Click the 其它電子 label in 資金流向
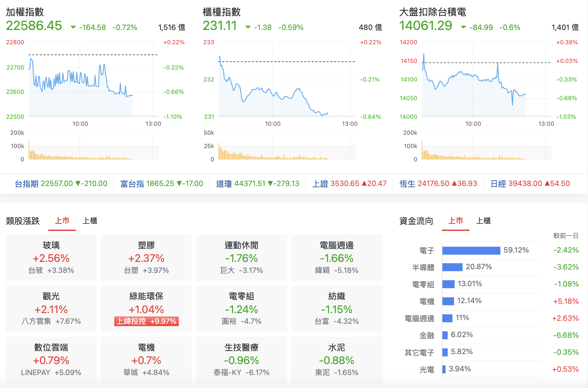Screen dimensions: 588x388 coord(419,352)
